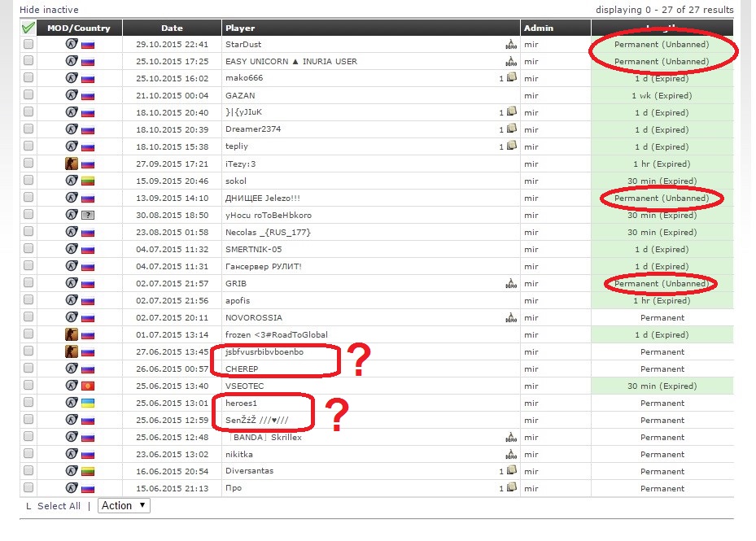Click the unknown country icon for yHocu roToBeHbkoro
Image resolution: width=756 pixels, height=541 pixels.
[88, 216]
